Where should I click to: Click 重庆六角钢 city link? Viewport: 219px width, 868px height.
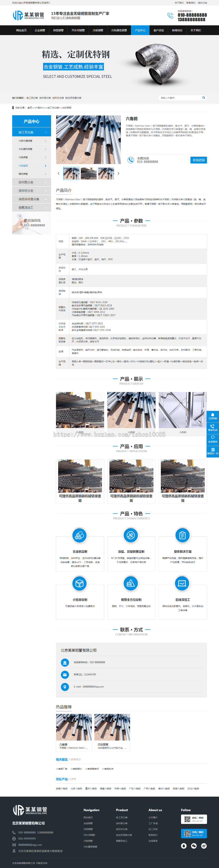click(91, 789)
